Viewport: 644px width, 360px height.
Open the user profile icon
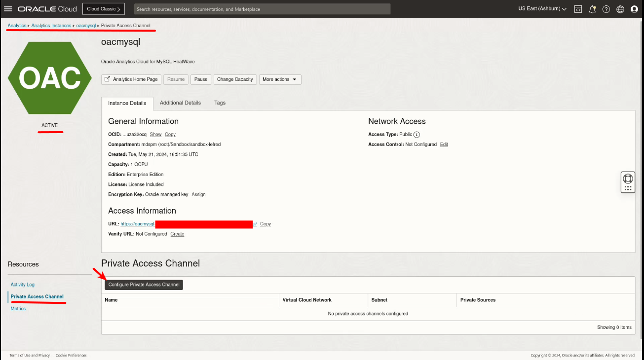pyautogui.click(x=634, y=9)
